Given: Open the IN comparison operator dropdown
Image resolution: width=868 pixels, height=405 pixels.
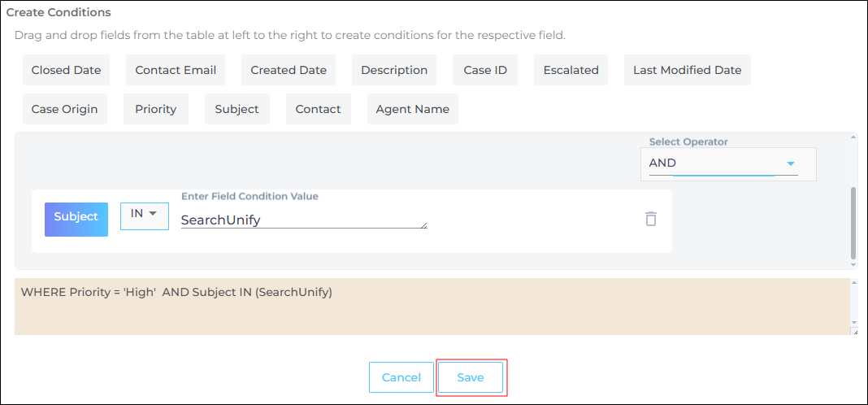Looking at the screenshot, I should pyautogui.click(x=145, y=216).
